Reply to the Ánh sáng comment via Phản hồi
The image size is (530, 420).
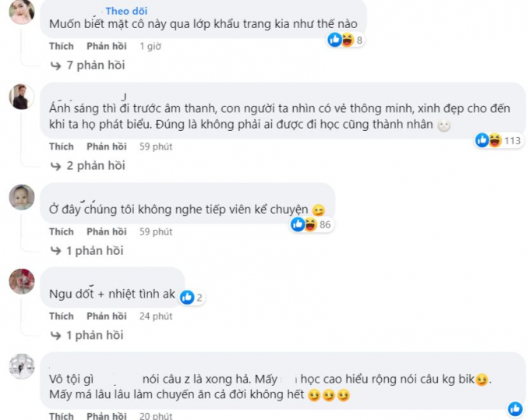107,146
